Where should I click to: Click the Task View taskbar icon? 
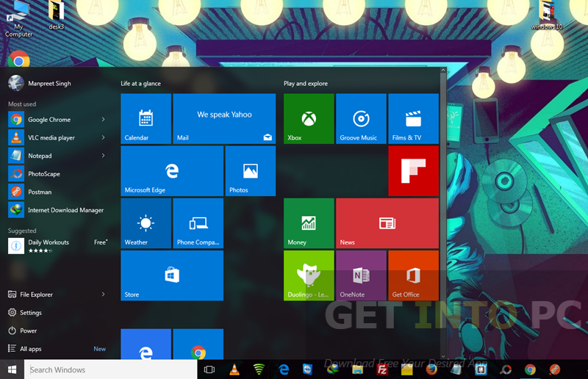coord(209,369)
